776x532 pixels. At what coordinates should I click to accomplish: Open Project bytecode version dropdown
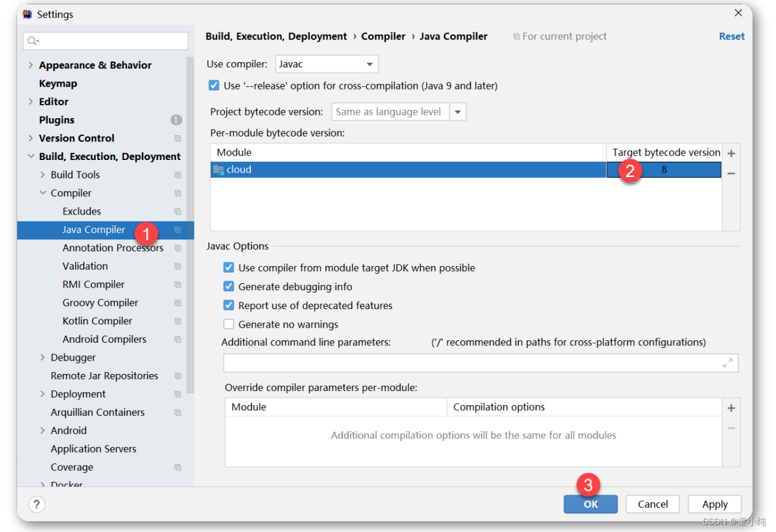click(x=399, y=112)
